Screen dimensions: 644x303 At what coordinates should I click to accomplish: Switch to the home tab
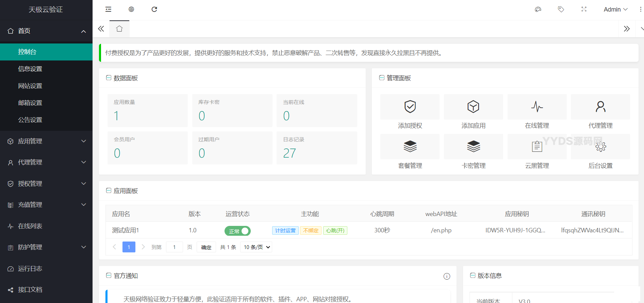[x=119, y=29]
